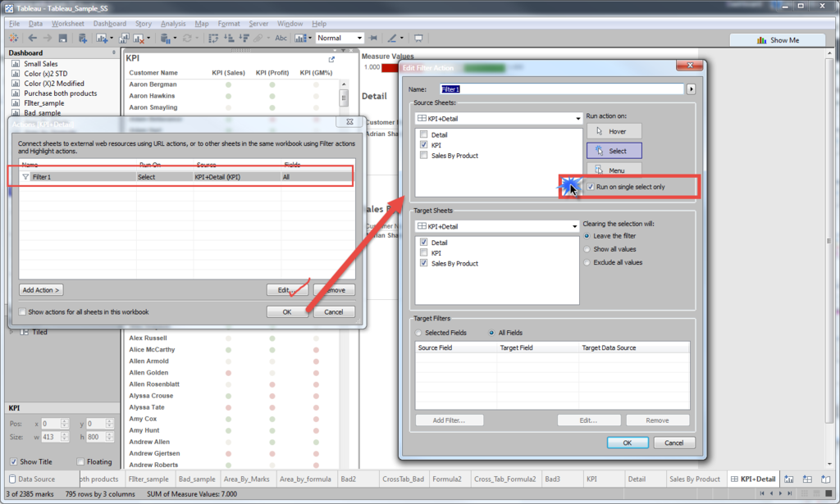Click the show sheet tabs icon in status bar
Screen dimensions: 840x504
pos(829,493)
